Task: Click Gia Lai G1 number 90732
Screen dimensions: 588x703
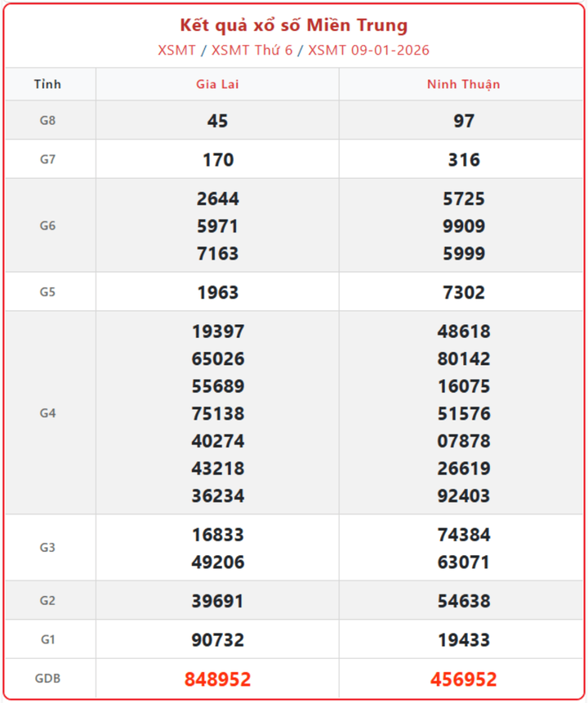Action: (x=217, y=640)
